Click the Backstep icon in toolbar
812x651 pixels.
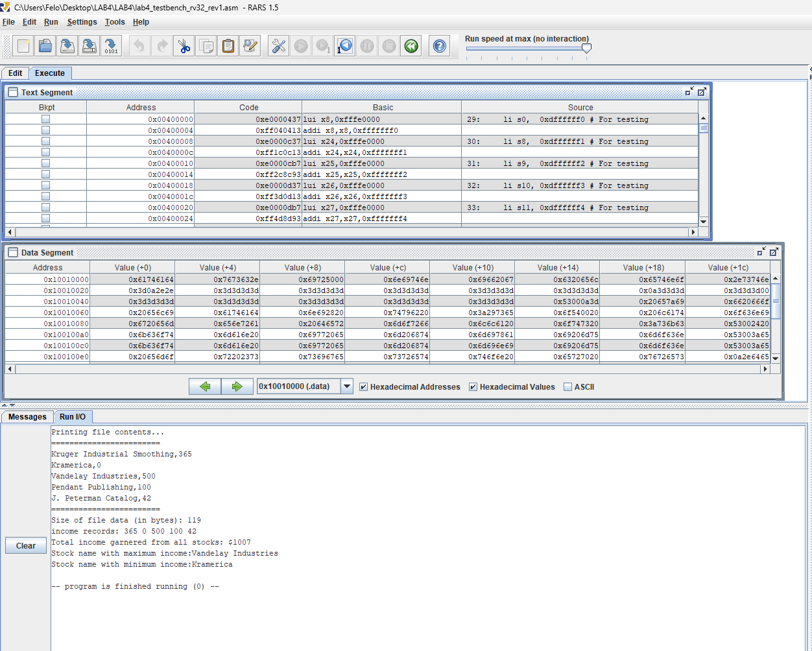pyautogui.click(x=345, y=46)
